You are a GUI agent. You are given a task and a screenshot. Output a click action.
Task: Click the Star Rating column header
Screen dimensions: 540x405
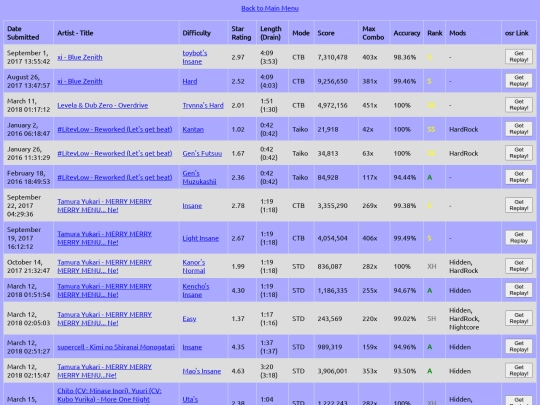[x=242, y=33]
